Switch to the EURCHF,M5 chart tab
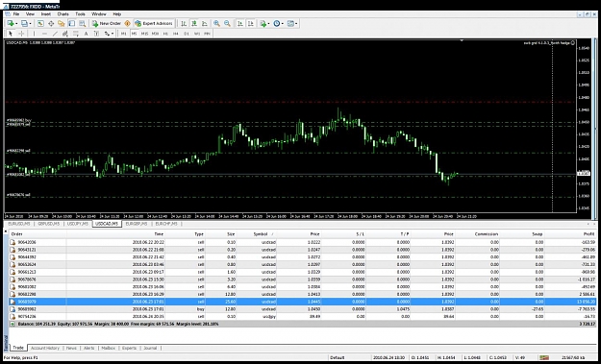This screenshot has height=364, width=601. [x=166, y=224]
